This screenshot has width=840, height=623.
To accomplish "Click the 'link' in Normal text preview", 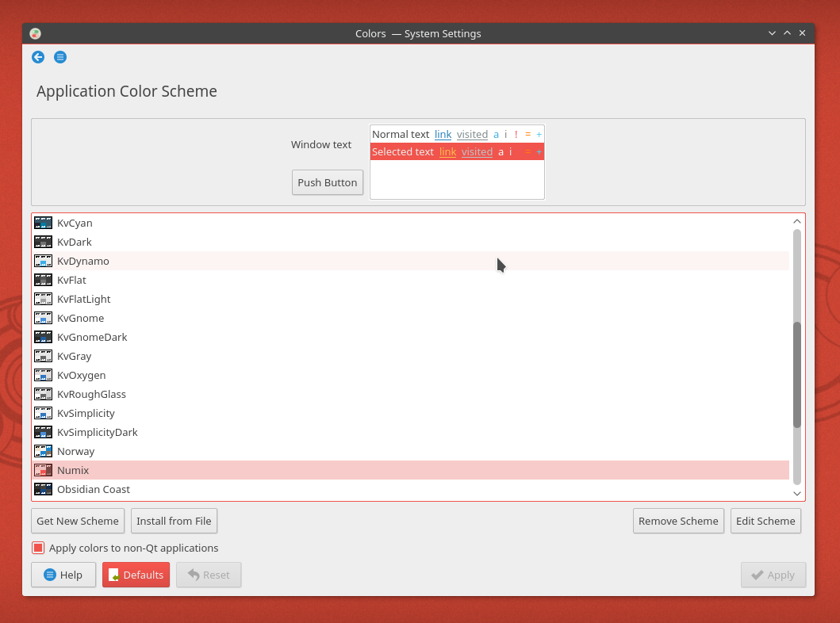I will [x=443, y=134].
